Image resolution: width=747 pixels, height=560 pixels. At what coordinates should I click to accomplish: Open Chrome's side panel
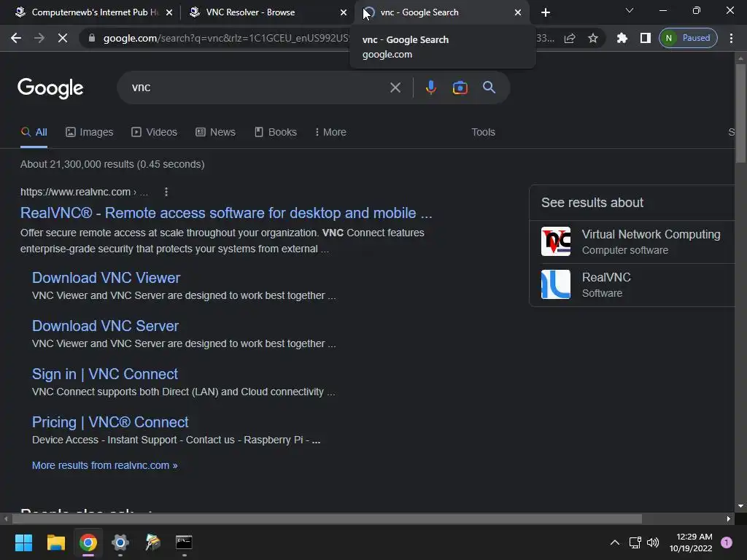645,38
